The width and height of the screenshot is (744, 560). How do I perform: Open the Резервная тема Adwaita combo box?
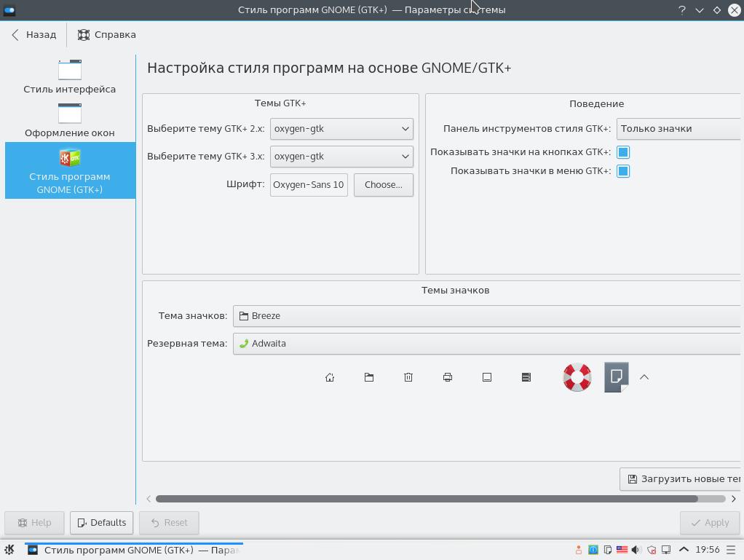pyautogui.click(x=487, y=344)
